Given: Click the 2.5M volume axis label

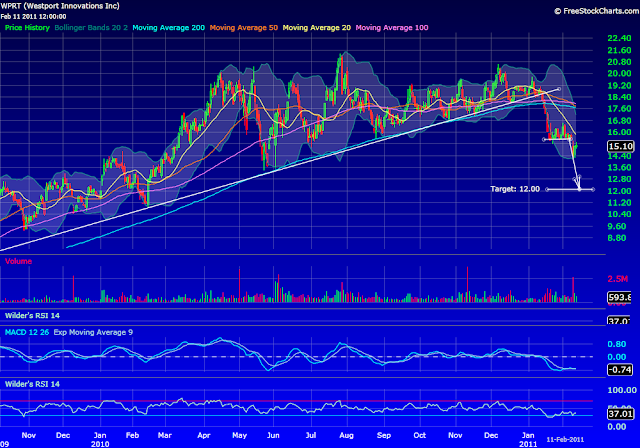Looking at the screenshot, I should [618, 279].
